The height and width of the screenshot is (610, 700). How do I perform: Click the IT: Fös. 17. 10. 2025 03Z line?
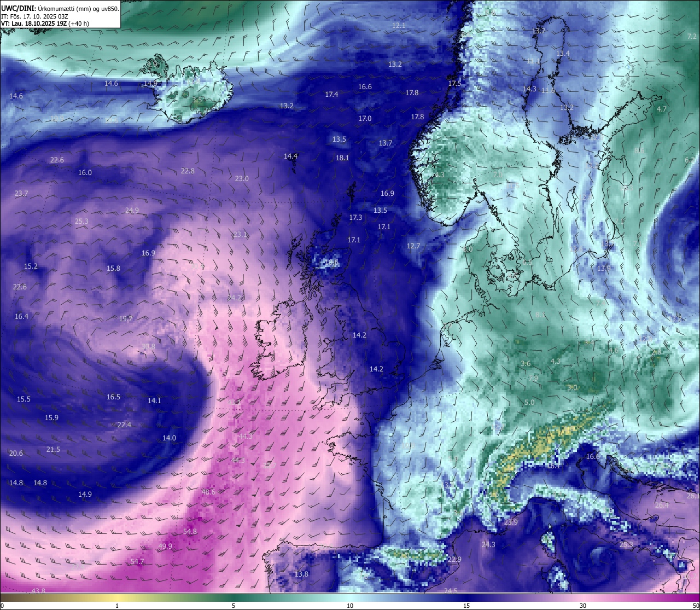point(34,16)
